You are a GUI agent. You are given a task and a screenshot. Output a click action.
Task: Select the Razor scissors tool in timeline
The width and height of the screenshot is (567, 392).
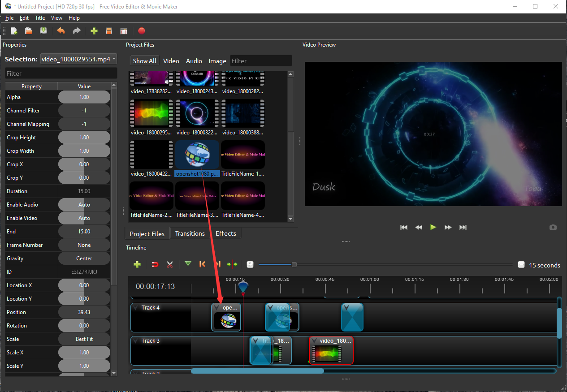tap(169, 264)
